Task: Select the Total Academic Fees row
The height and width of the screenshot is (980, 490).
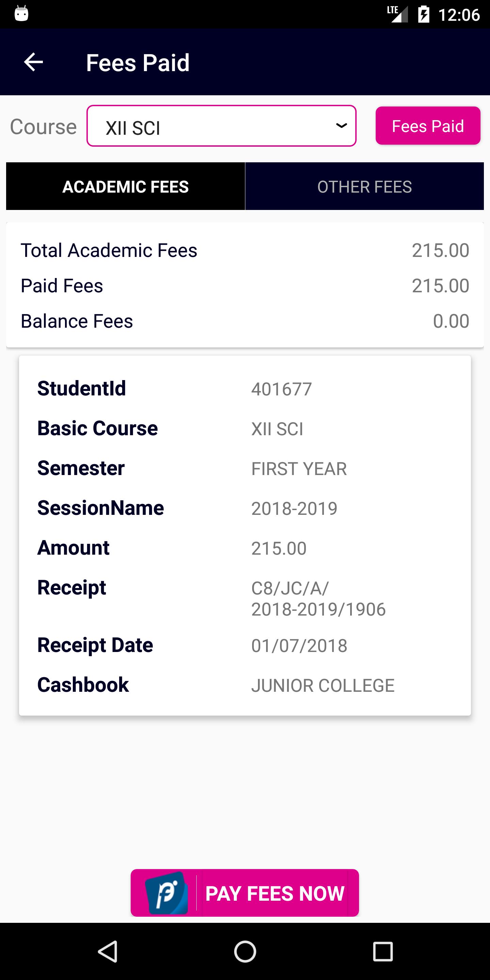Action: pos(245,250)
